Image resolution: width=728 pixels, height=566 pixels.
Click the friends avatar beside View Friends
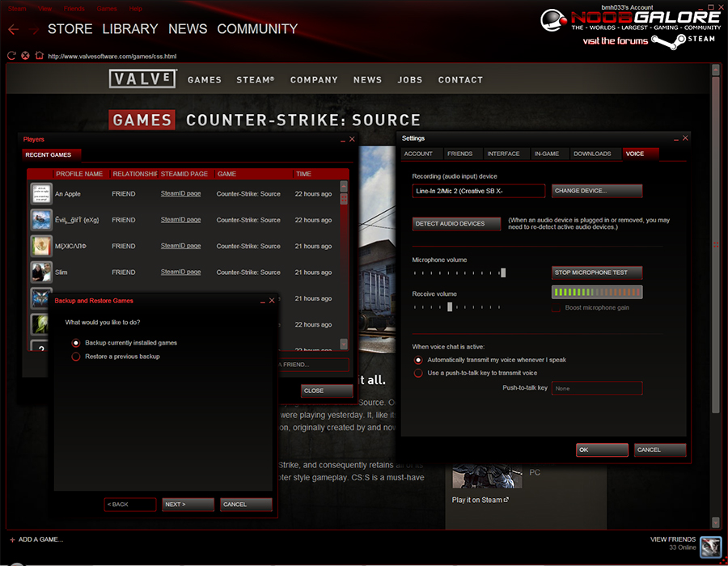tap(710, 547)
